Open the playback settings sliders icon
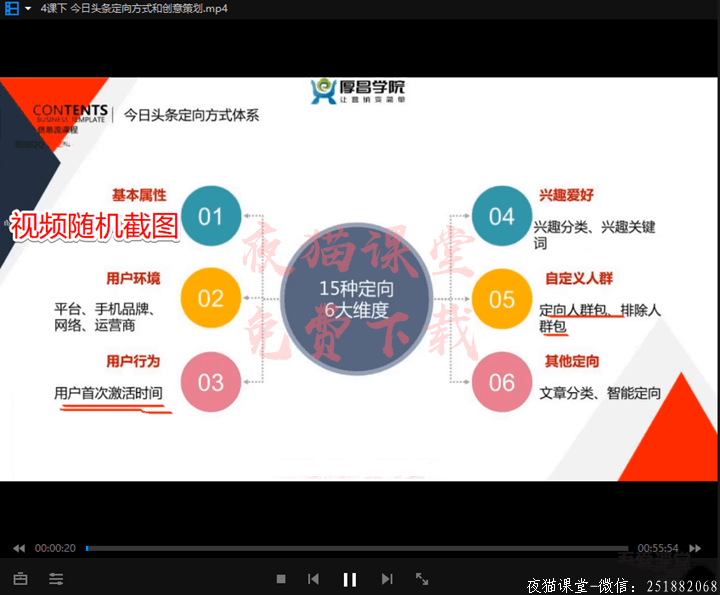The height and width of the screenshot is (595, 720). [56, 579]
